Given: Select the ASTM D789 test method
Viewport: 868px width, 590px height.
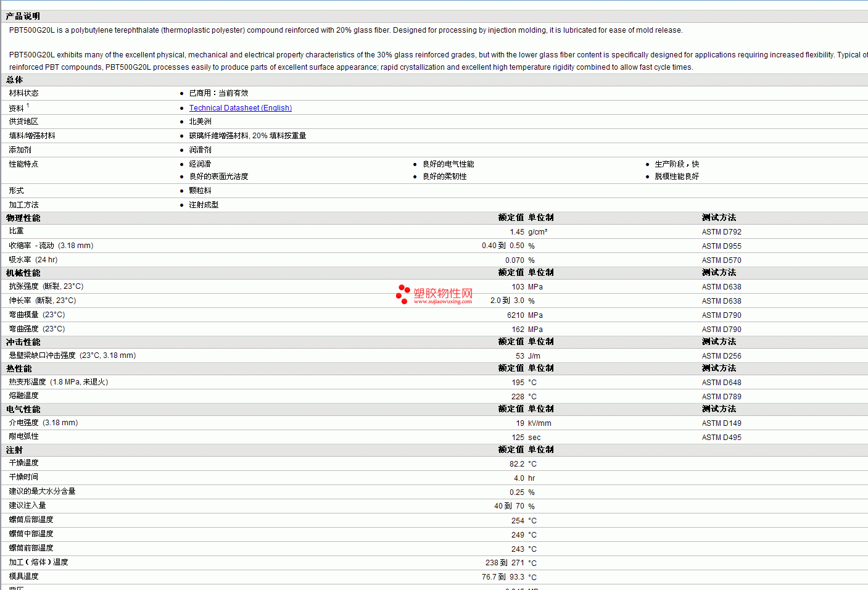Looking at the screenshot, I should tap(722, 397).
